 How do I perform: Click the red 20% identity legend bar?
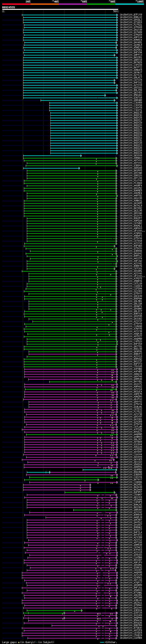point(16,4)
